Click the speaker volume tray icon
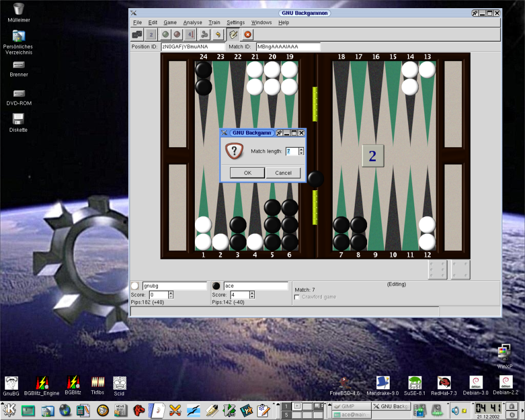The height and width of the screenshot is (420, 525). [x=455, y=410]
